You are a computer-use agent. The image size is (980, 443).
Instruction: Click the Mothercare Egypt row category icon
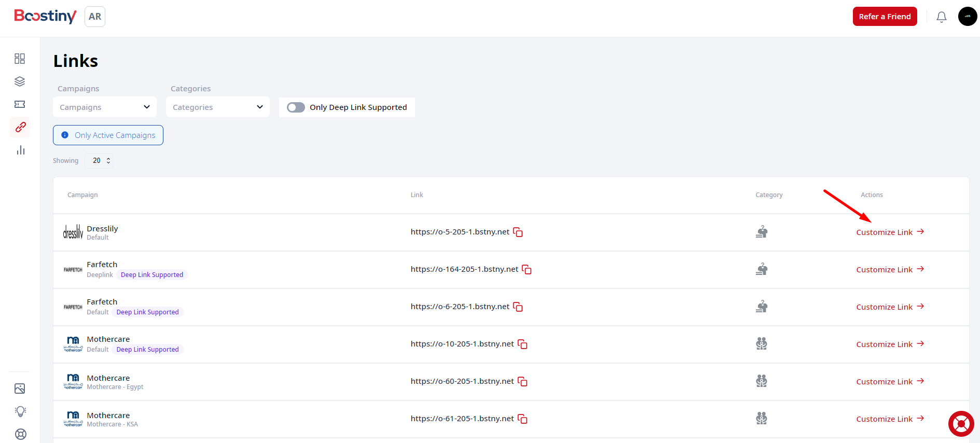point(762,381)
